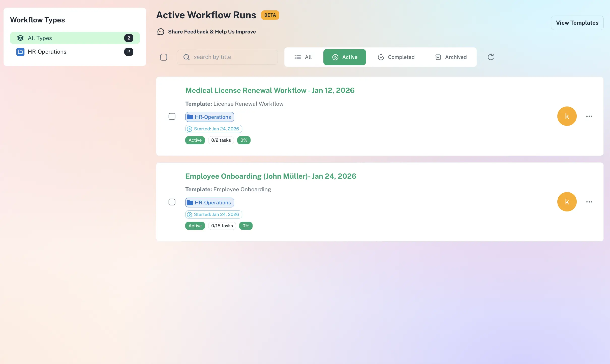Viewport: 610px width, 364px height.
Task: Click the All Types layers icon
Action: (20, 38)
